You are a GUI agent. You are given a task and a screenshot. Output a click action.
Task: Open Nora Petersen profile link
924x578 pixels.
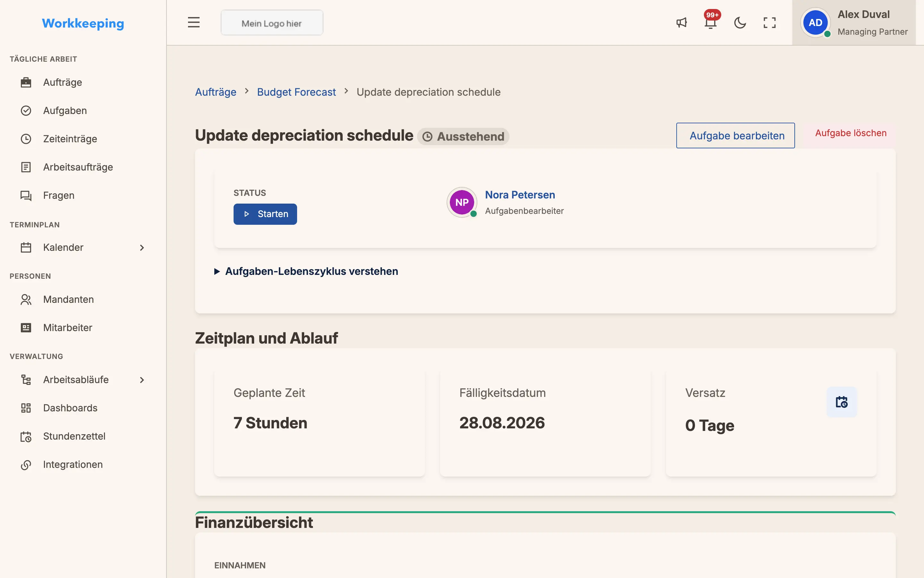tap(520, 195)
